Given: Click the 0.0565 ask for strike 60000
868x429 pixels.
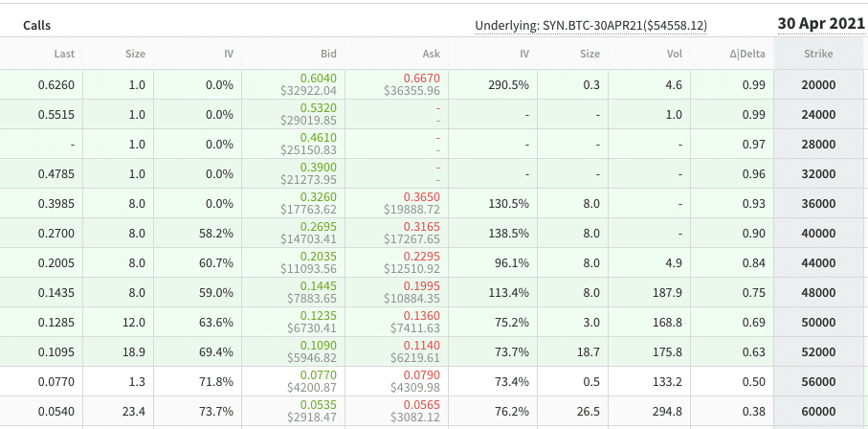Looking at the screenshot, I should click(422, 405).
